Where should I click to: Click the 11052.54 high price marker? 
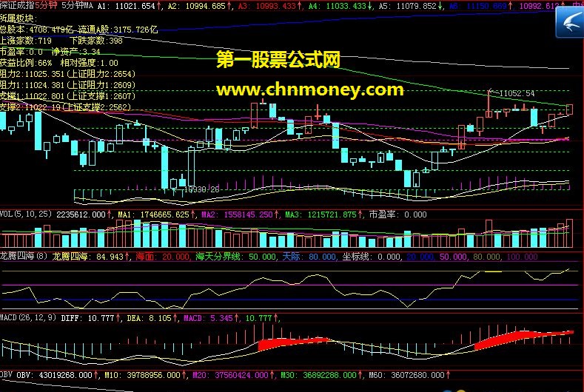pyautogui.click(x=517, y=93)
